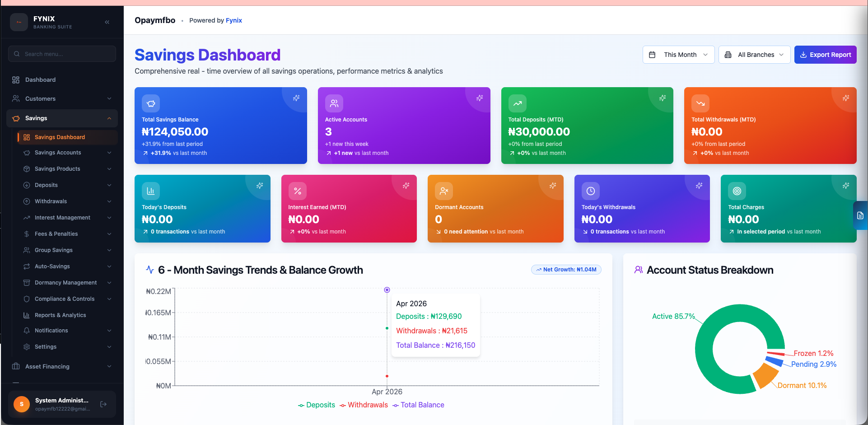Click the users icon beside Account Status Breakdown

(x=639, y=270)
